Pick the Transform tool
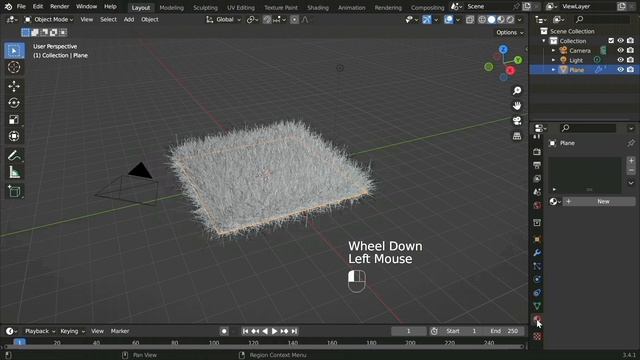Screen dimensions: 640x360 [14, 136]
